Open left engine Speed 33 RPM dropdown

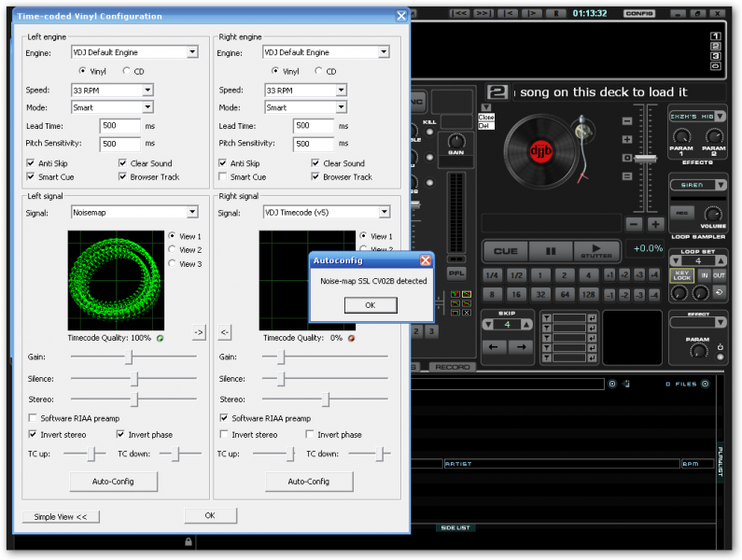click(x=147, y=90)
